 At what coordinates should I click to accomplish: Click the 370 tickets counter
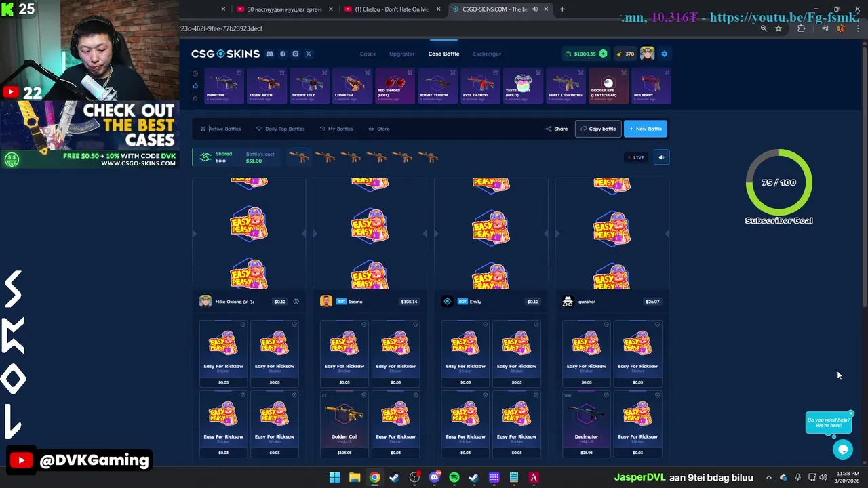(625, 54)
